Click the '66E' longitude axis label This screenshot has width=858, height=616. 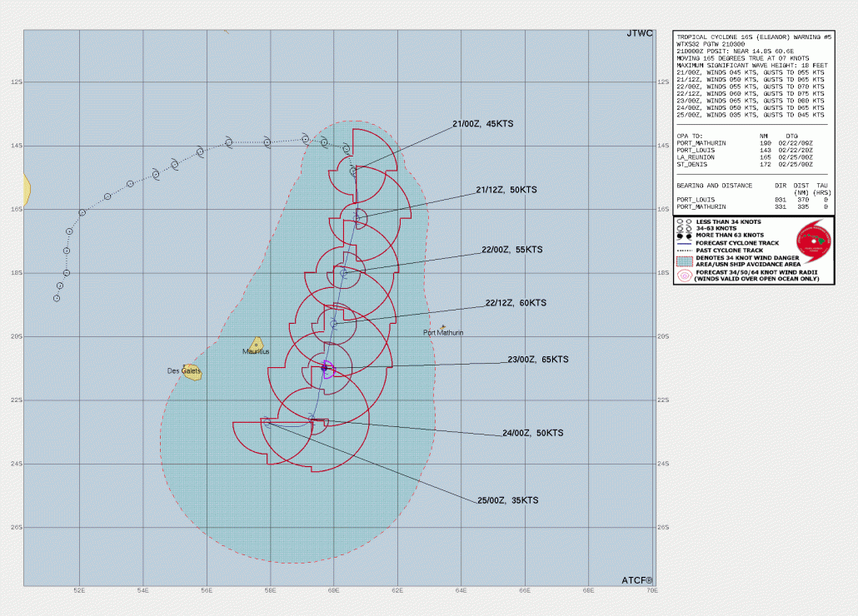coord(525,590)
